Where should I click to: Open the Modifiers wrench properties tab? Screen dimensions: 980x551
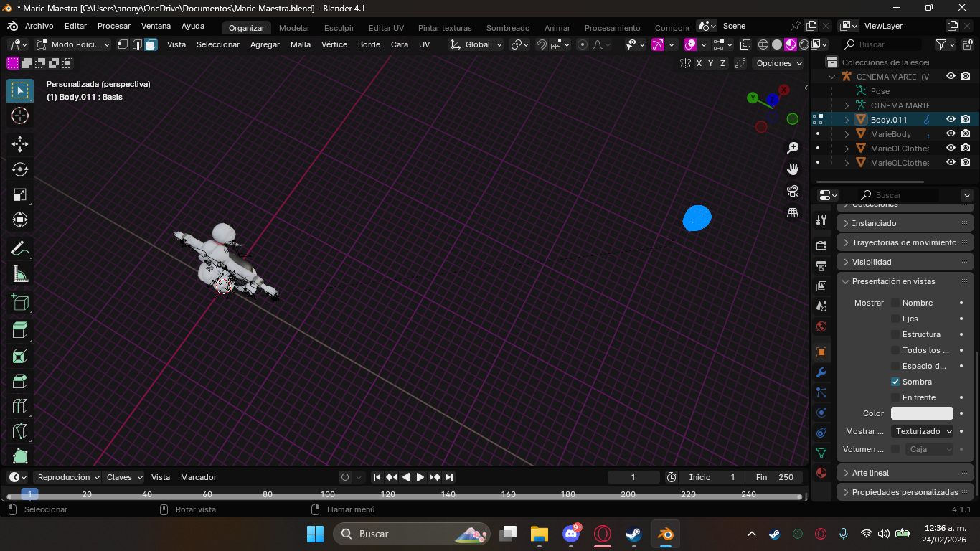(821, 372)
